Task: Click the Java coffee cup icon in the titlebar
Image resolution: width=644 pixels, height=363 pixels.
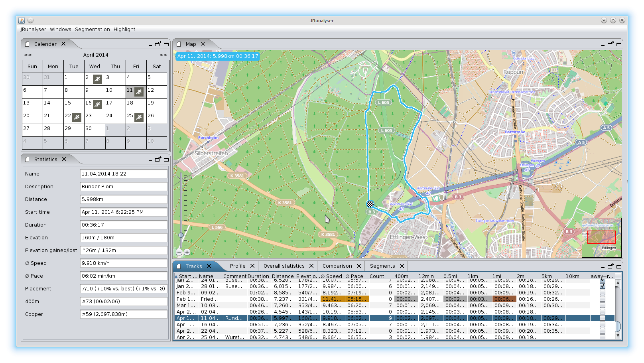Action: 21,20
